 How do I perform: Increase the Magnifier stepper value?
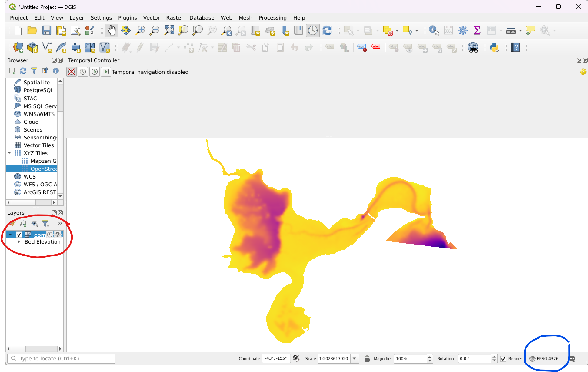point(430,357)
